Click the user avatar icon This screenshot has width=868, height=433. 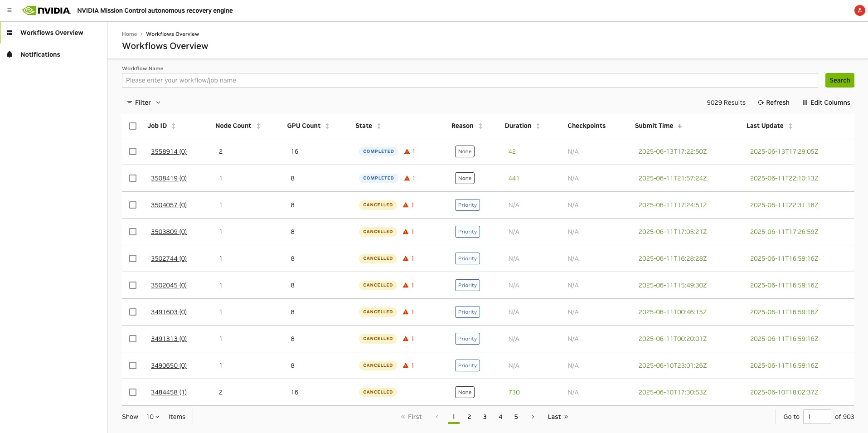pos(859,10)
